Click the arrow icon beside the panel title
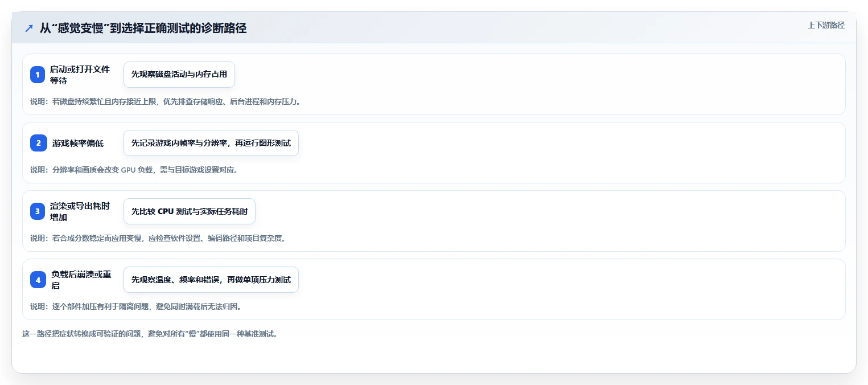The width and height of the screenshot is (868, 385). click(29, 28)
